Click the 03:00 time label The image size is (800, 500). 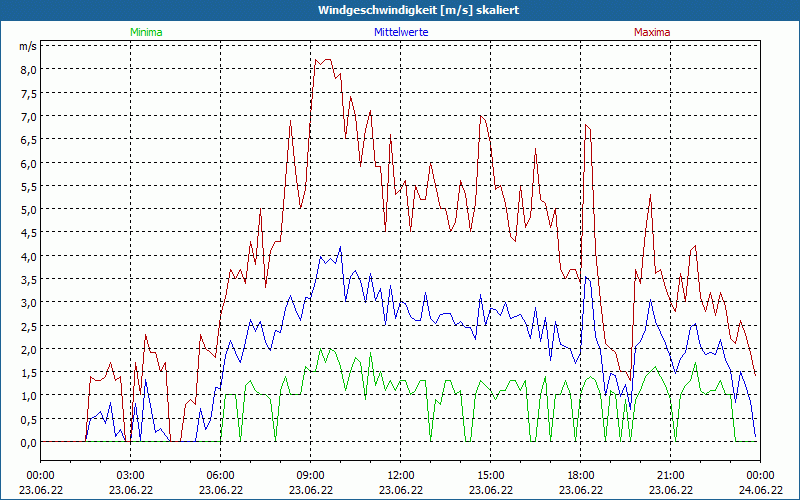(131, 476)
